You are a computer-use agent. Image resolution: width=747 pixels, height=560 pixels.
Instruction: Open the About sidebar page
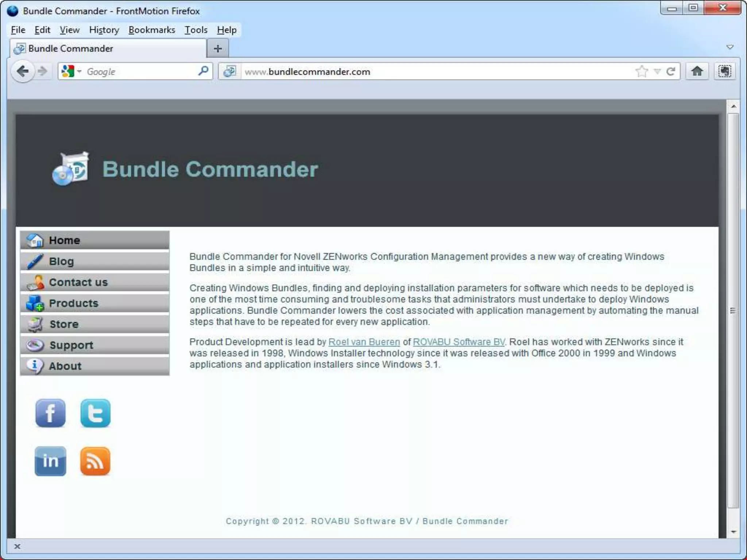(95, 366)
